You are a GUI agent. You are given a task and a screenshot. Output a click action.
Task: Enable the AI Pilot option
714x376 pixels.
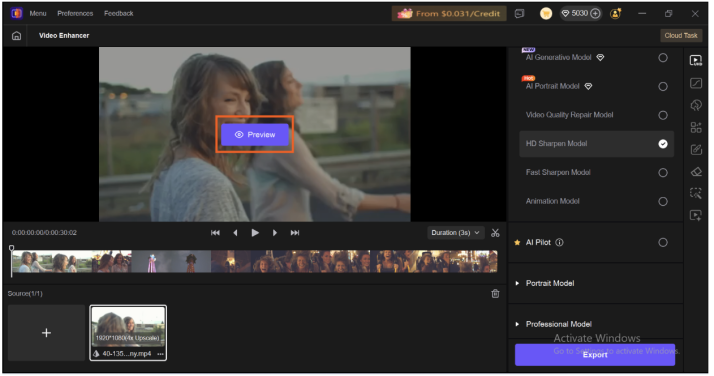[x=663, y=243]
